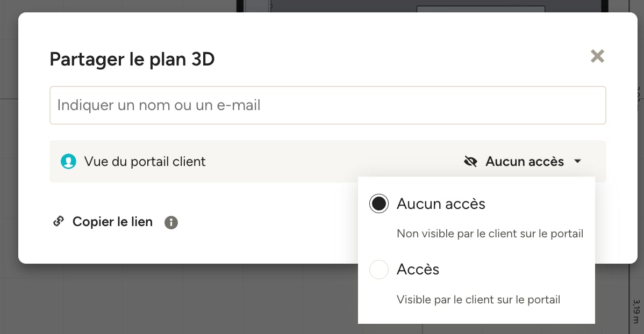The height and width of the screenshot is (334, 644).
Task: Click the Partager le plan 3D title
Action: point(132,59)
